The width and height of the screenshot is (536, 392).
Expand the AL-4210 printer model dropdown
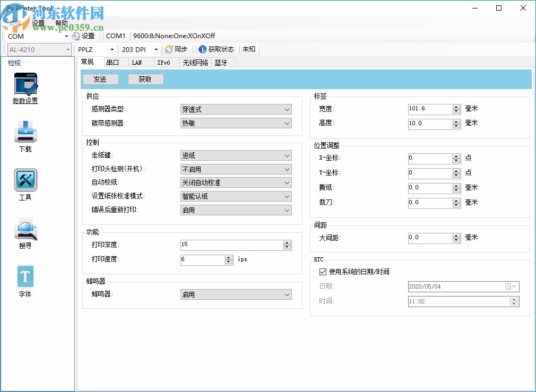[68, 49]
